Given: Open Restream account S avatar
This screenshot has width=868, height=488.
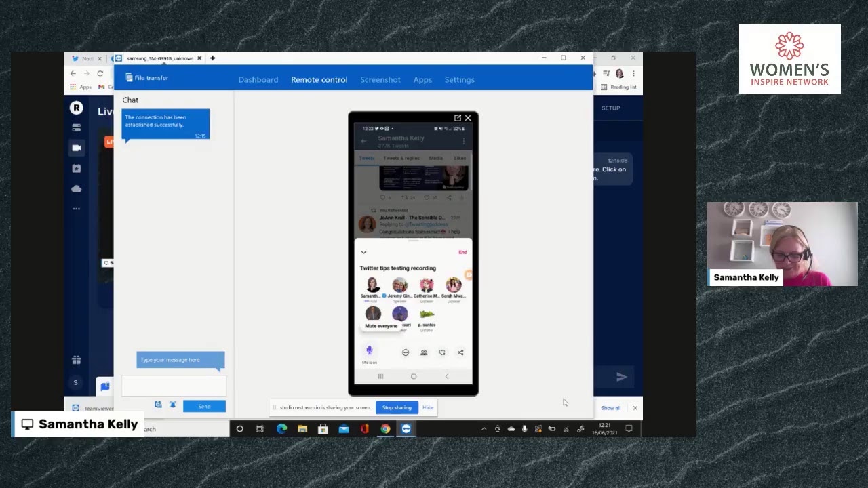Looking at the screenshot, I should [x=75, y=383].
